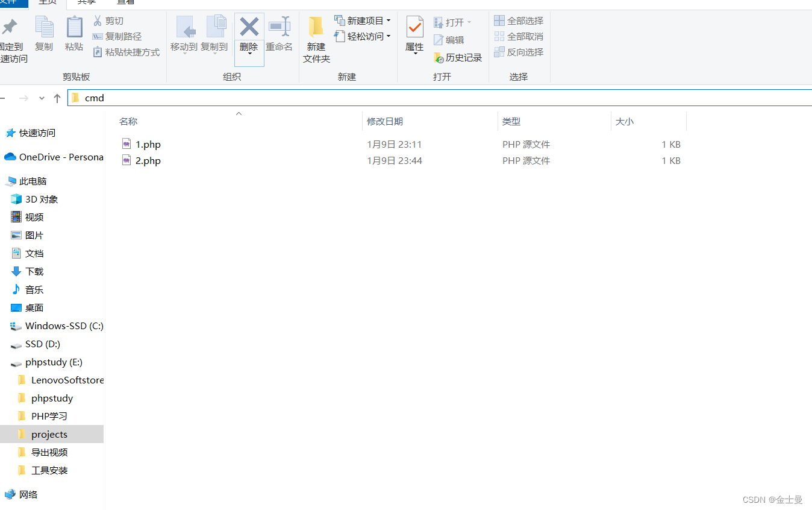Viewport: 812px width, 510px height.
Task: Open the 导出视频 folder
Action: click(49, 453)
